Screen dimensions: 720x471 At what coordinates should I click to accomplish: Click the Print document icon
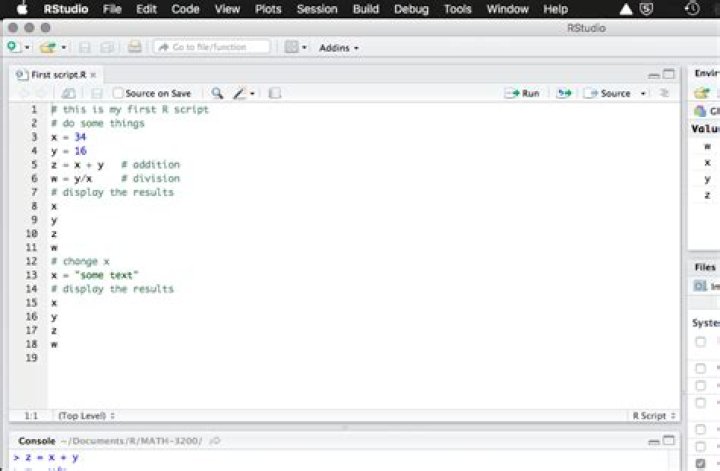(134, 47)
